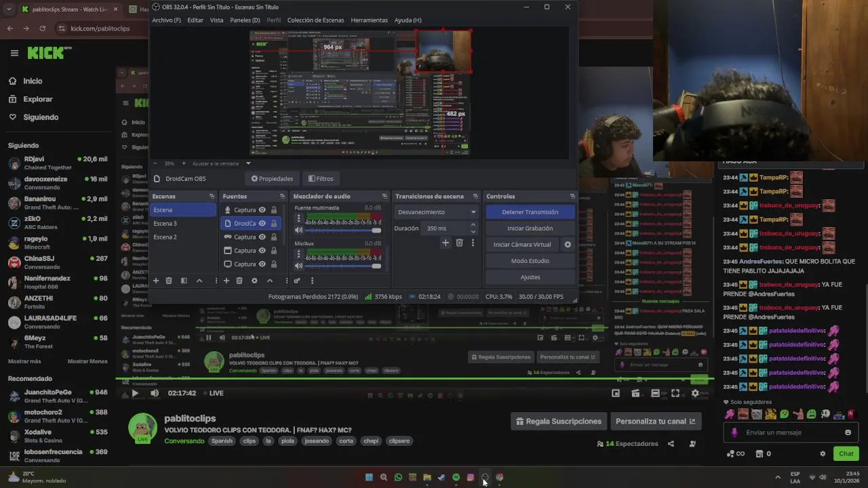Click Regala Suscripciones button on channel
This screenshot has width=868, height=488.
[x=558, y=421]
